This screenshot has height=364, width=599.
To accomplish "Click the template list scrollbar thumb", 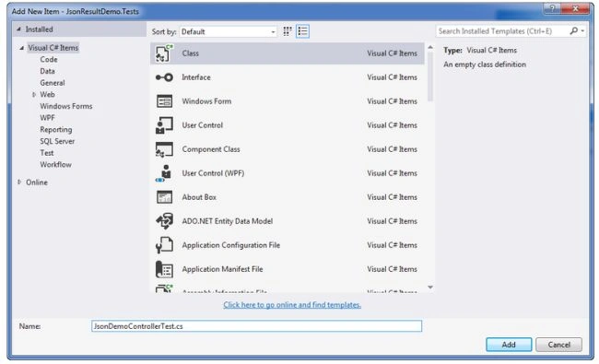I will (430, 76).
